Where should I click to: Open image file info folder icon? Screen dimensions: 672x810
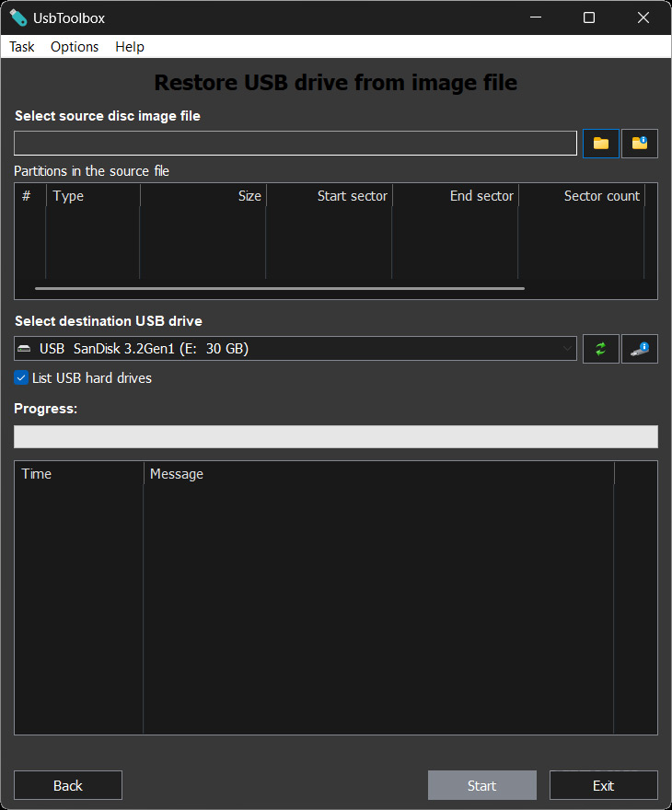coord(640,143)
